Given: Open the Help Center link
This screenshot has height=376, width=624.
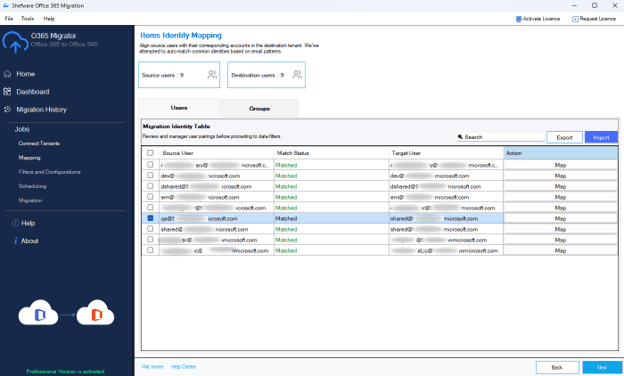Looking at the screenshot, I should pyautogui.click(x=183, y=367).
